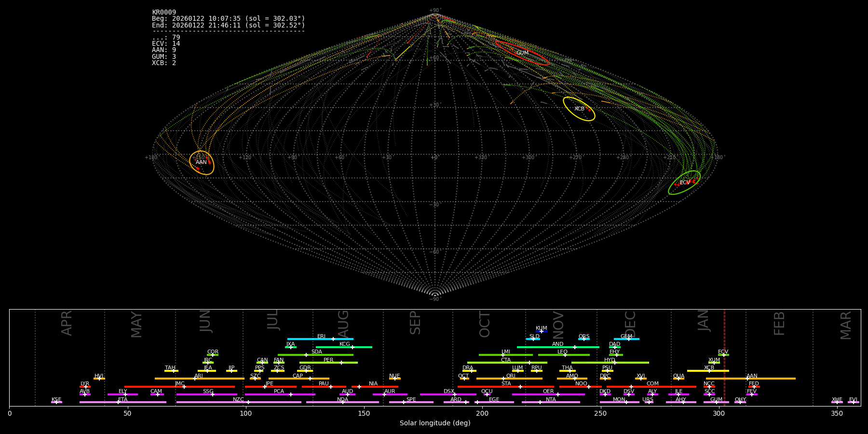Click the End: 20260122 21:46:11 line
868x434 pixels.
point(229,25)
